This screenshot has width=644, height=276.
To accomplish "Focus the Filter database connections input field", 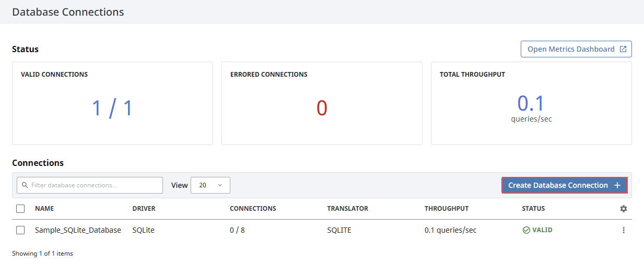I will tap(90, 185).
